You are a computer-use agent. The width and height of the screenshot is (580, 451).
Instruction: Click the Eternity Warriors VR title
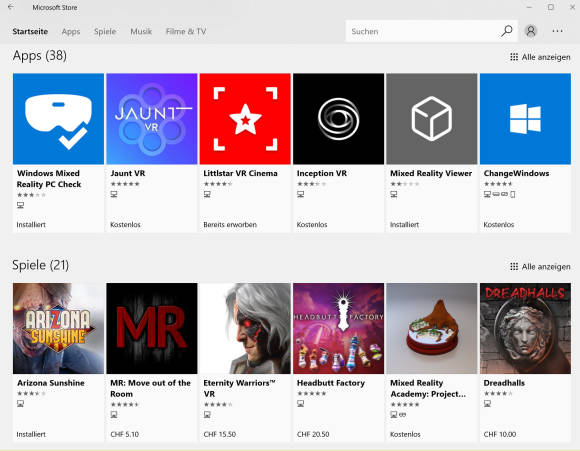239,388
